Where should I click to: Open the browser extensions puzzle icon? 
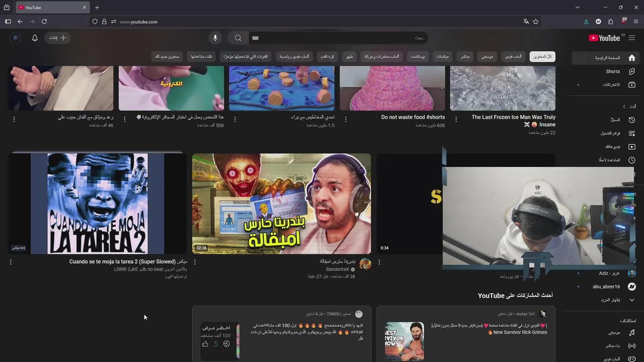pos(610,22)
